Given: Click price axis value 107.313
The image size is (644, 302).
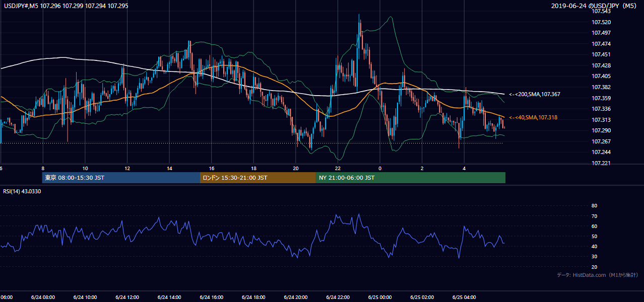Looking at the screenshot, I should pyautogui.click(x=601, y=120).
